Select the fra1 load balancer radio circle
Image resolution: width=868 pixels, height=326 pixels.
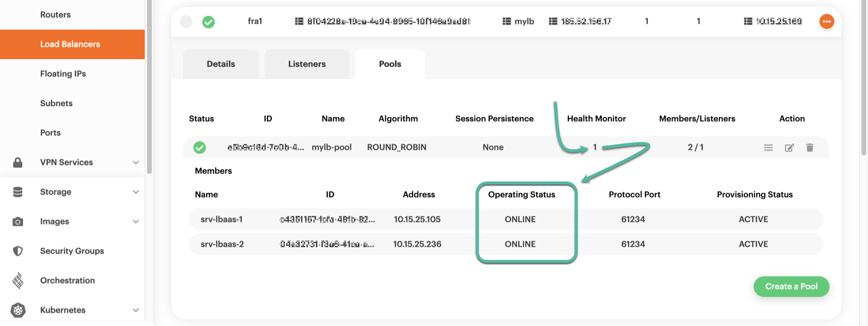click(x=186, y=22)
